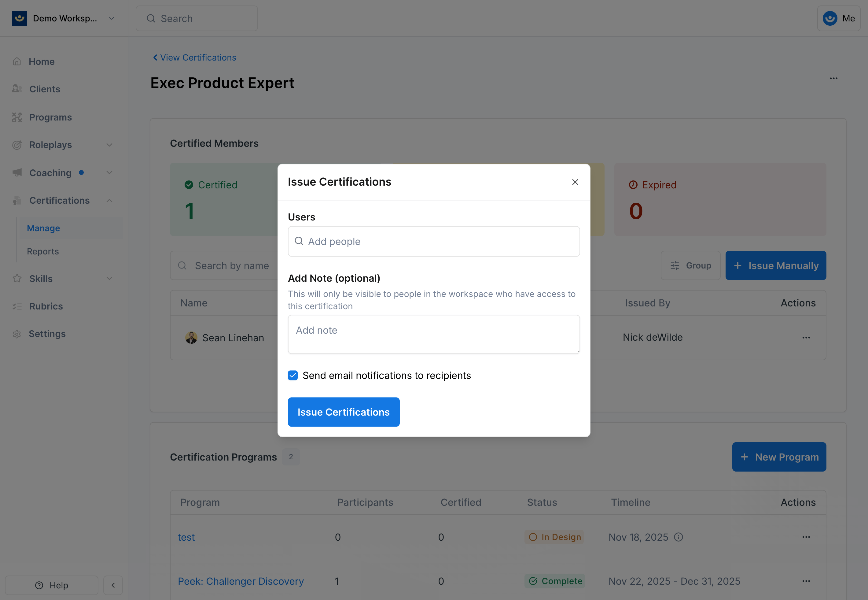Open the test program link
This screenshot has width=868, height=600.
click(x=186, y=537)
